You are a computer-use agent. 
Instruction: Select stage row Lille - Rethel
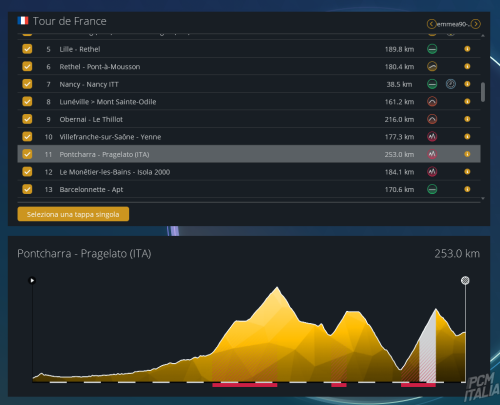coord(249,49)
